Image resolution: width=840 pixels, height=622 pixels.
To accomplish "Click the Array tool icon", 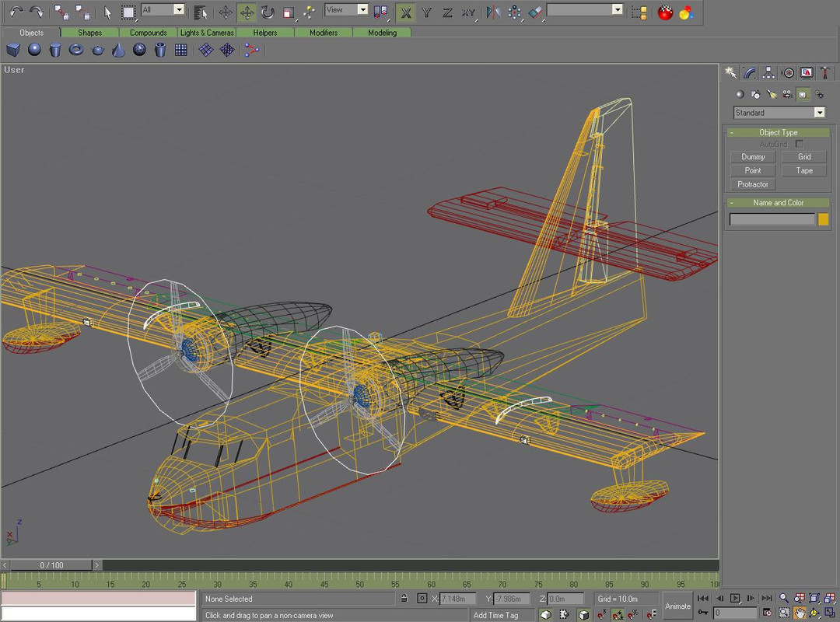I will coord(514,12).
